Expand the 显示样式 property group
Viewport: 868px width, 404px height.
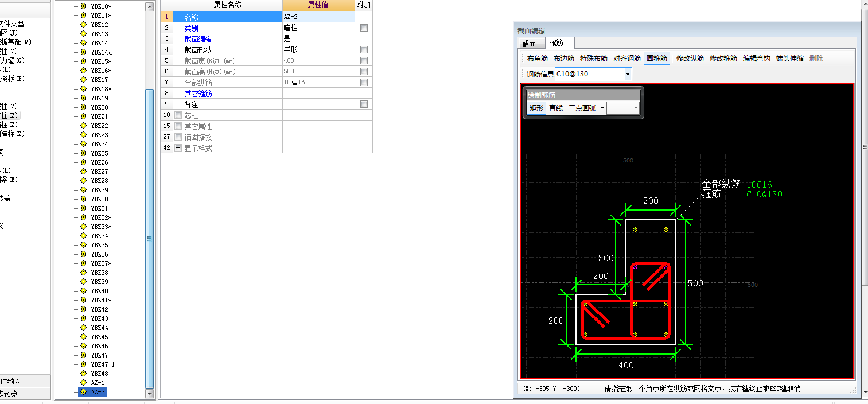click(178, 148)
